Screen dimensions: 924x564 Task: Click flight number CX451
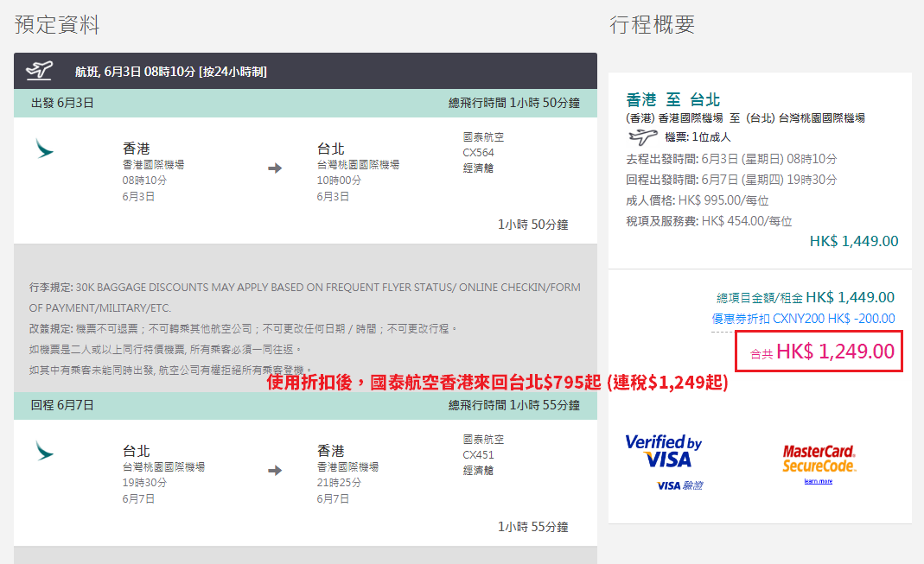pyautogui.click(x=479, y=455)
